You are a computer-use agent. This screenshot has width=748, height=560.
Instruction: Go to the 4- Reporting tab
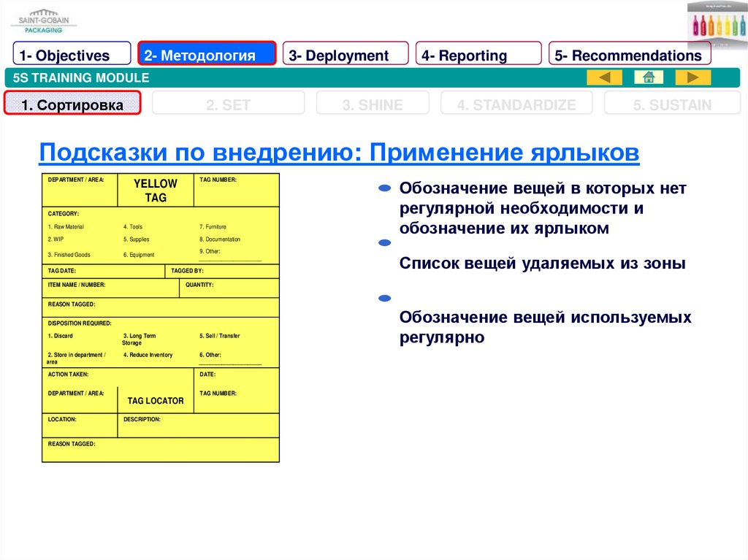pyautogui.click(x=478, y=55)
